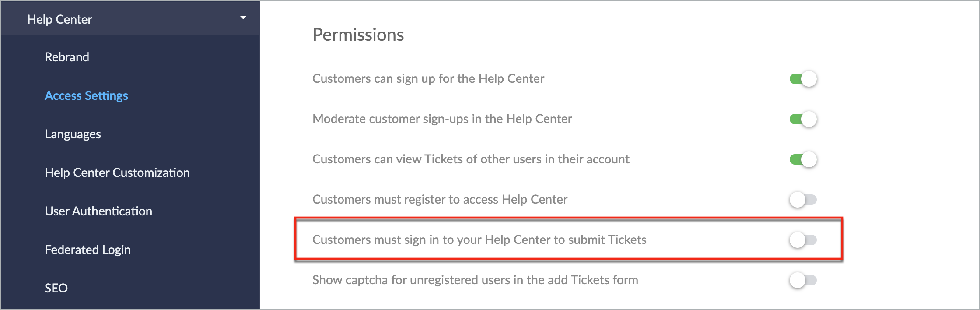This screenshot has height=310, width=980.
Task: Enable the sign in to submit Tickets toggle
Action: pyautogui.click(x=803, y=240)
